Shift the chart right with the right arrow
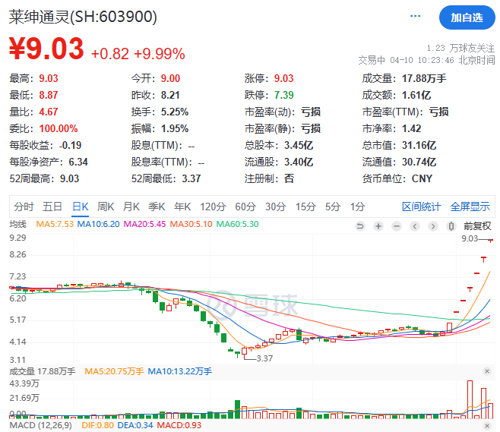The image size is (500, 432). click(x=433, y=227)
